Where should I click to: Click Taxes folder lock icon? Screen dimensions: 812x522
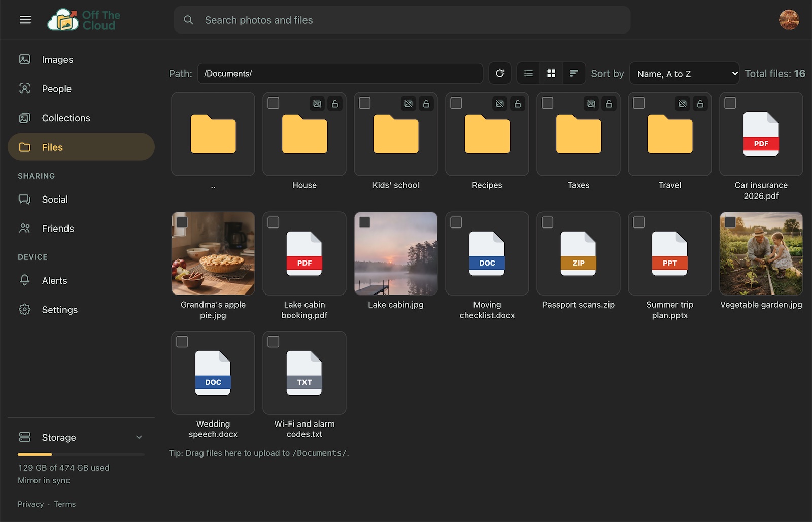[x=609, y=104]
